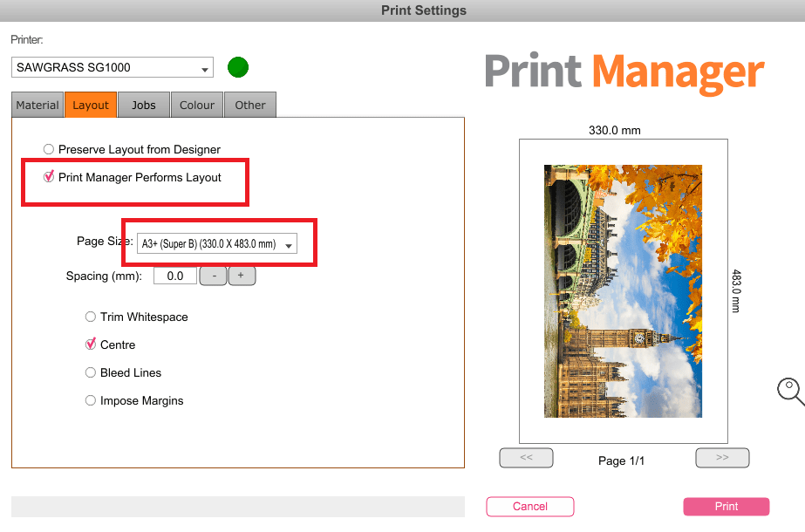Switch to the Colour tab
This screenshot has width=805, height=532.
(x=196, y=105)
